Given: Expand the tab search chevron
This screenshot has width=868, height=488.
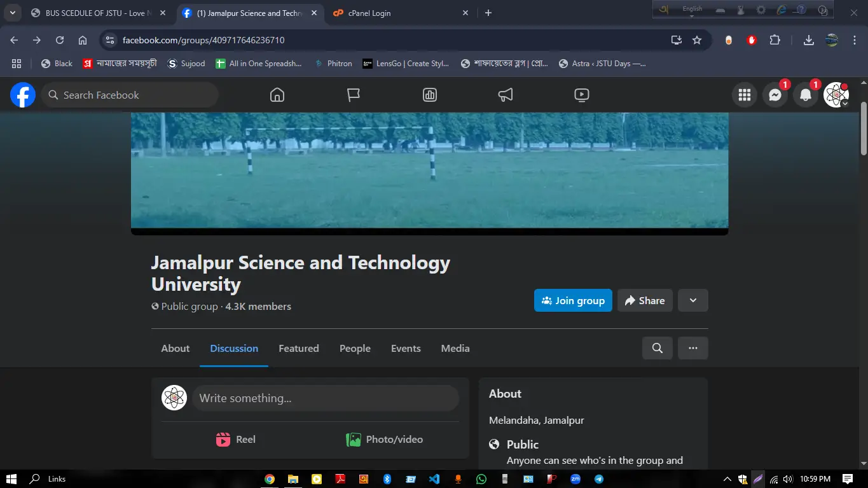Looking at the screenshot, I should (12, 13).
